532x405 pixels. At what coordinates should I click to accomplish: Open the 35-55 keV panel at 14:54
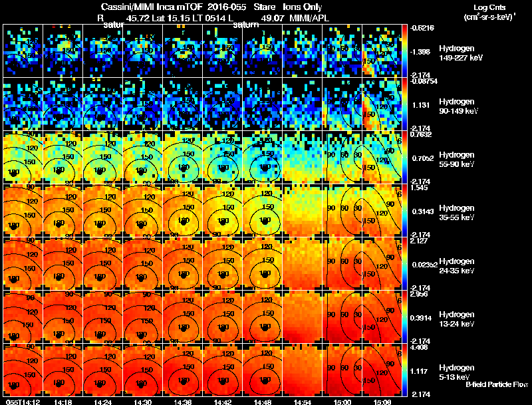click(303, 210)
